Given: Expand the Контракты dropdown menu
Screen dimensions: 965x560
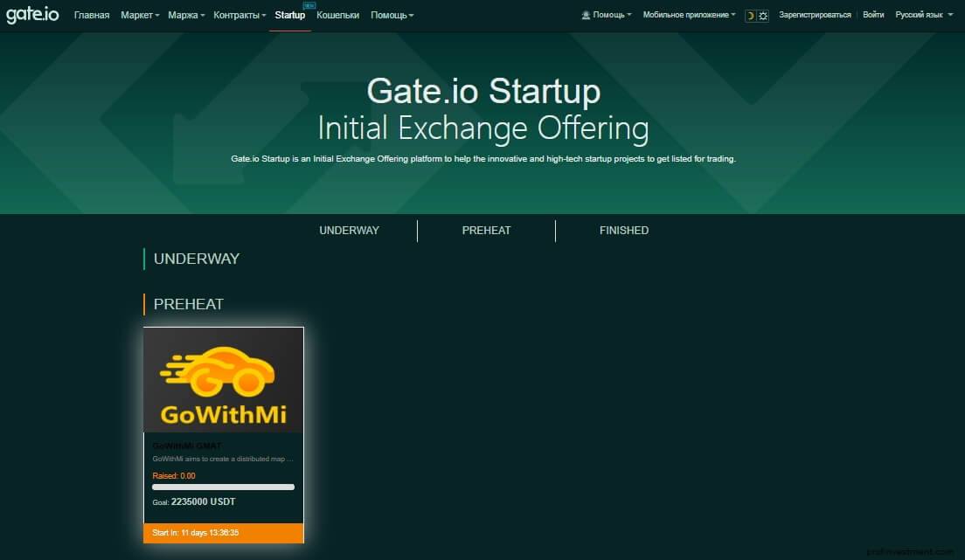Looking at the screenshot, I should click(x=240, y=15).
